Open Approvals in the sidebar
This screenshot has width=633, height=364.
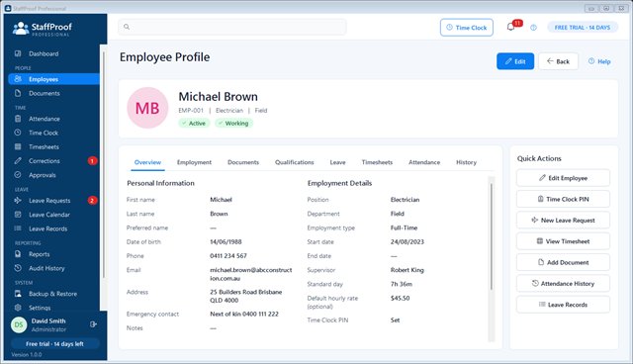point(53,175)
